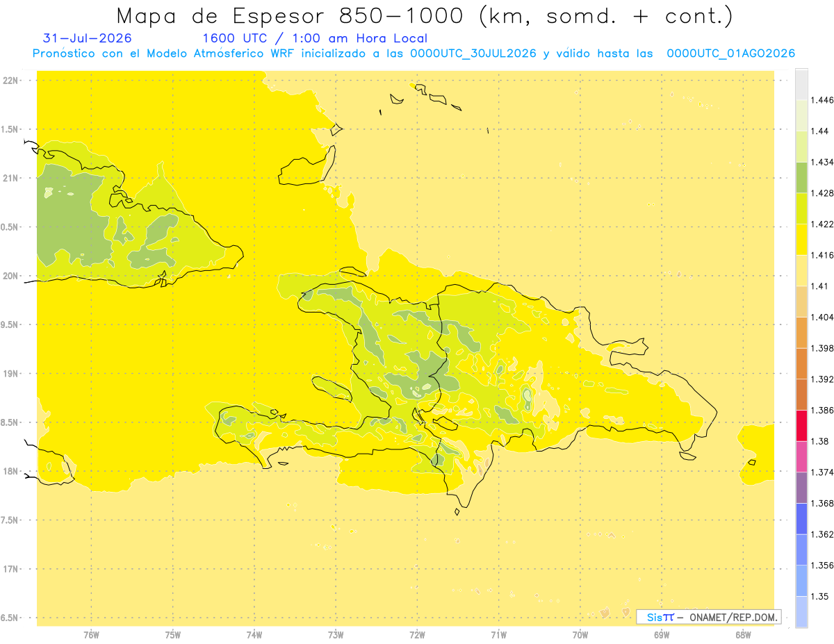This screenshot has height=644, width=834.
Task: Click the legend value 1.422
Action: tap(822, 224)
